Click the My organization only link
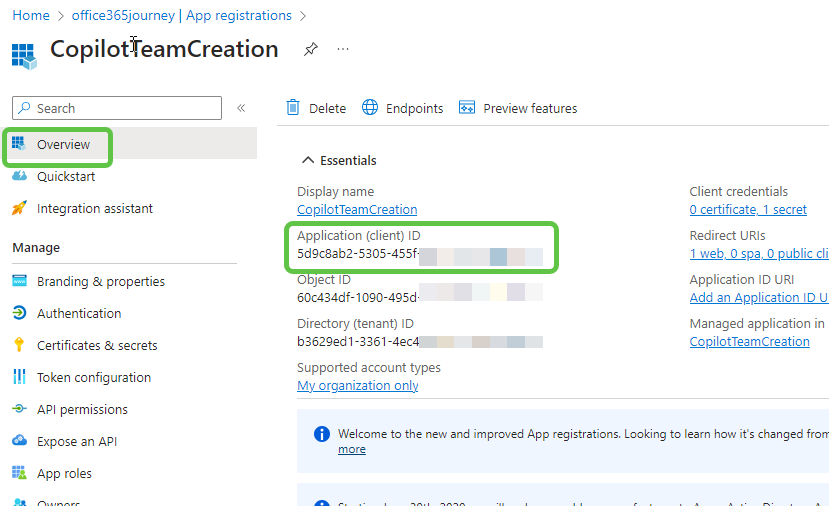 click(357, 385)
